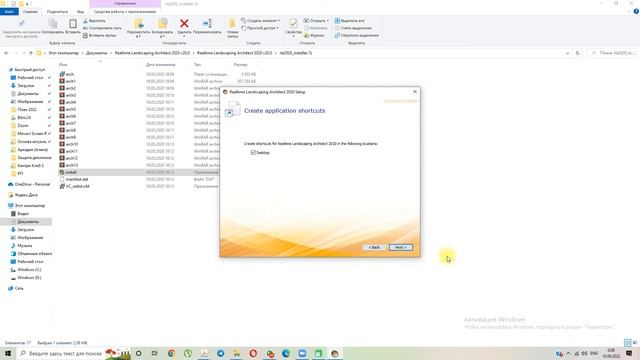Sort by the Name (Имя) column header
Image resolution: width=640 pixels, height=360 pixels.
(x=63, y=64)
